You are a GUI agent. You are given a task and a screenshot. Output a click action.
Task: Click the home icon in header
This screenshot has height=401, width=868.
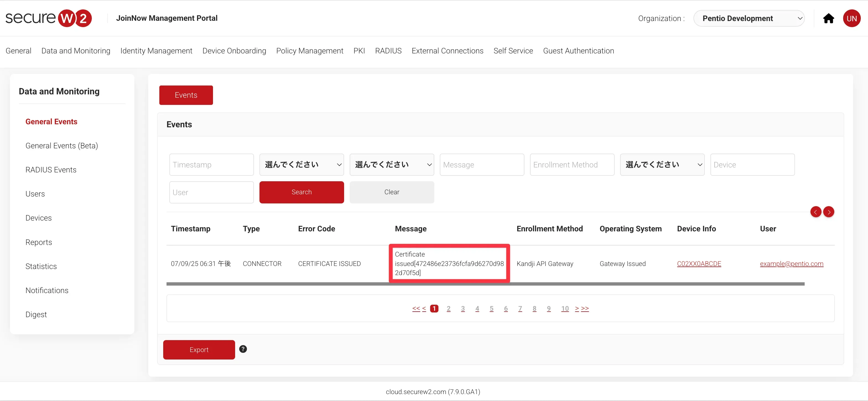click(x=828, y=19)
